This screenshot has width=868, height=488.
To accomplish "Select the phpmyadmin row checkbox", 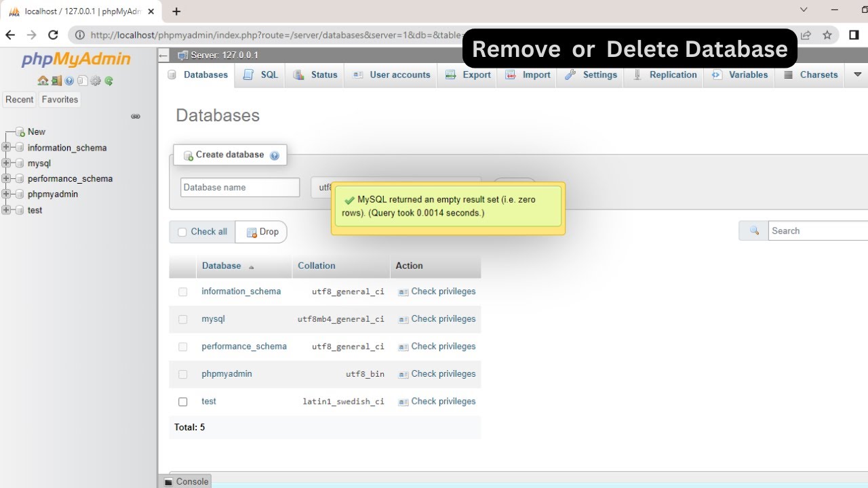I will 182,374.
